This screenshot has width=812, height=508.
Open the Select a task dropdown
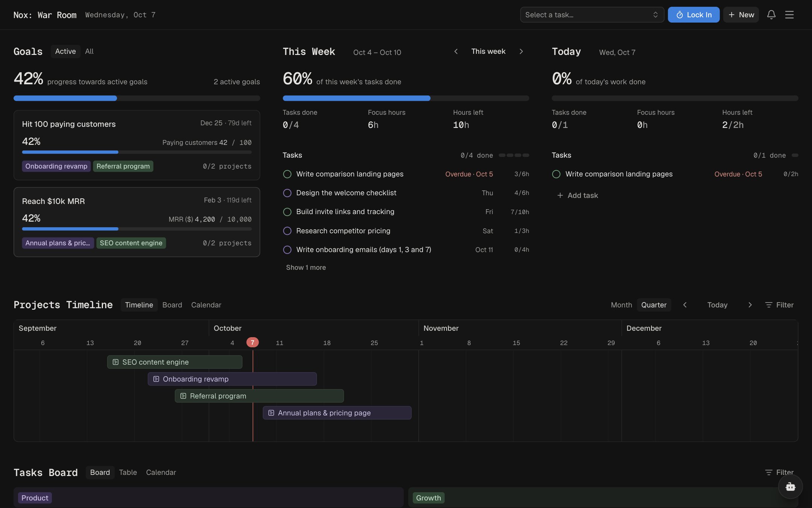tap(592, 15)
